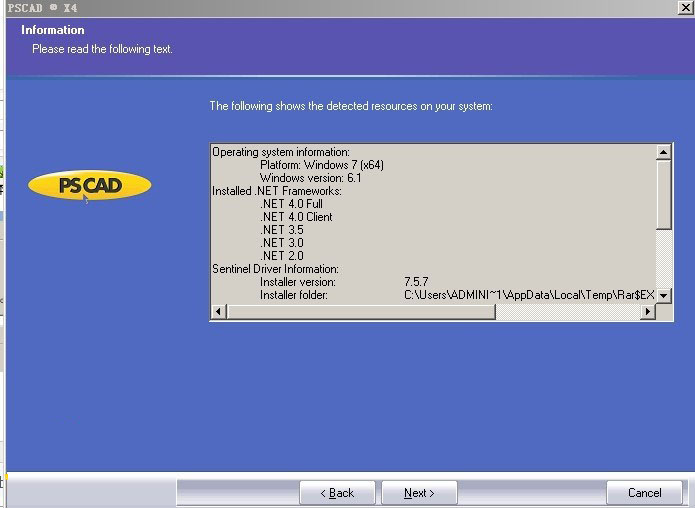Click the 'Installer version: 7.5.7' line
This screenshot has height=508, width=695.
pos(343,282)
